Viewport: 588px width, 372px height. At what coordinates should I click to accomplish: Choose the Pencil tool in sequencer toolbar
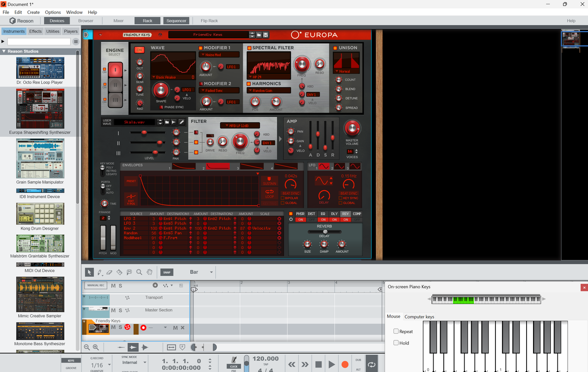100,272
